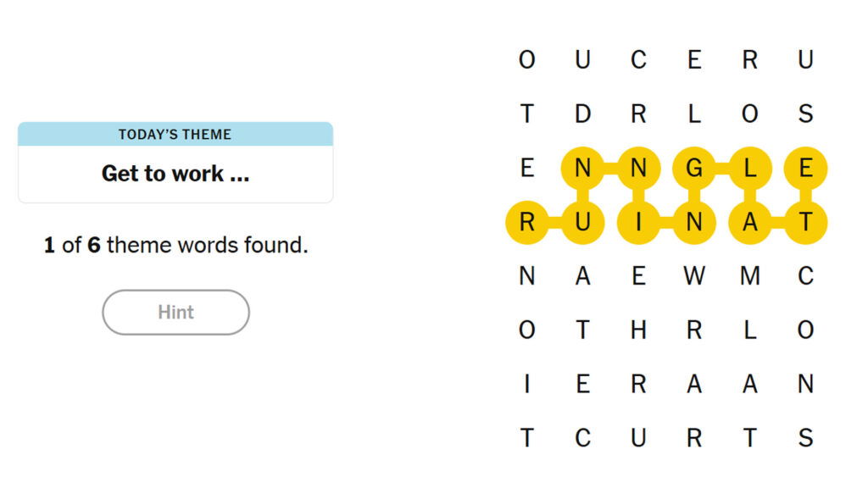Tap the highlighted letter T
The height and width of the screenshot is (488, 868).
click(x=805, y=222)
